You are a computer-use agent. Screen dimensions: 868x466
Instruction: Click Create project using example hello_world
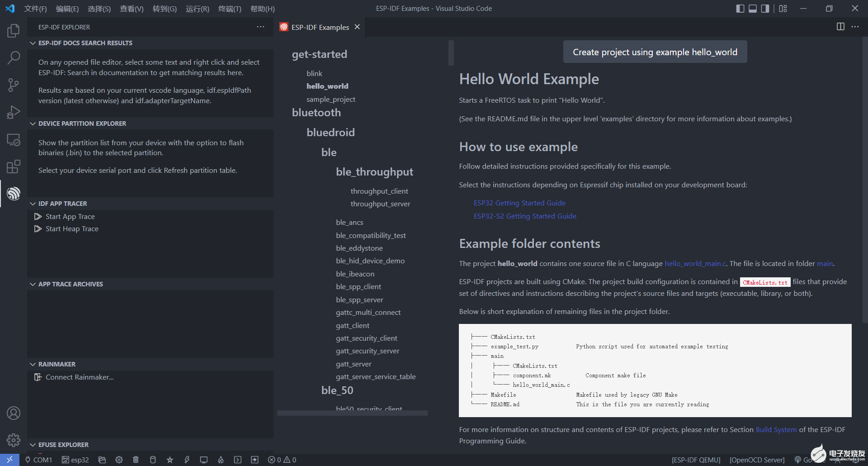(x=655, y=52)
